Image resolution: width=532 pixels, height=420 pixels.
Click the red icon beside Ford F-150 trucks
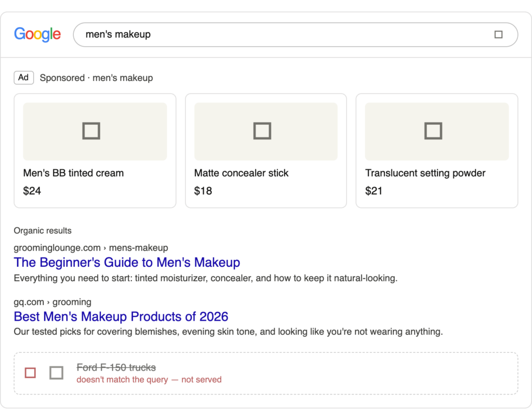(x=30, y=373)
